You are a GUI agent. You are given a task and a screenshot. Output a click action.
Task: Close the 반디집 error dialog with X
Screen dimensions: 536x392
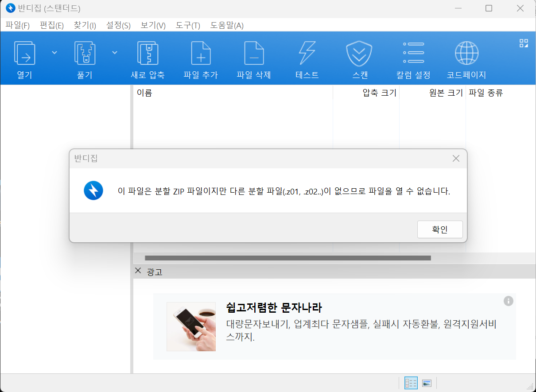click(x=456, y=159)
